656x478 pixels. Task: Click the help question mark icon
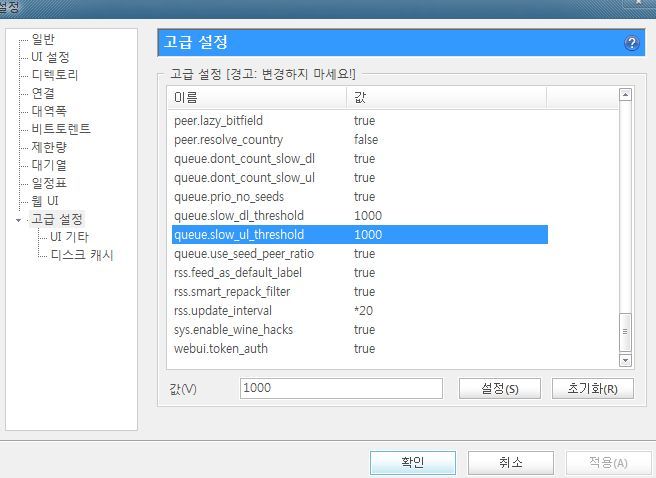(x=632, y=43)
